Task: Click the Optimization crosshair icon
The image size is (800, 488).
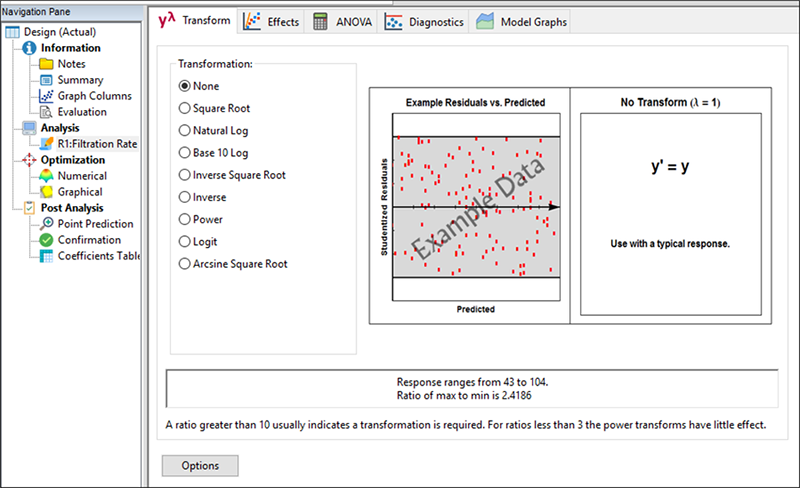Action: [29, 160]
